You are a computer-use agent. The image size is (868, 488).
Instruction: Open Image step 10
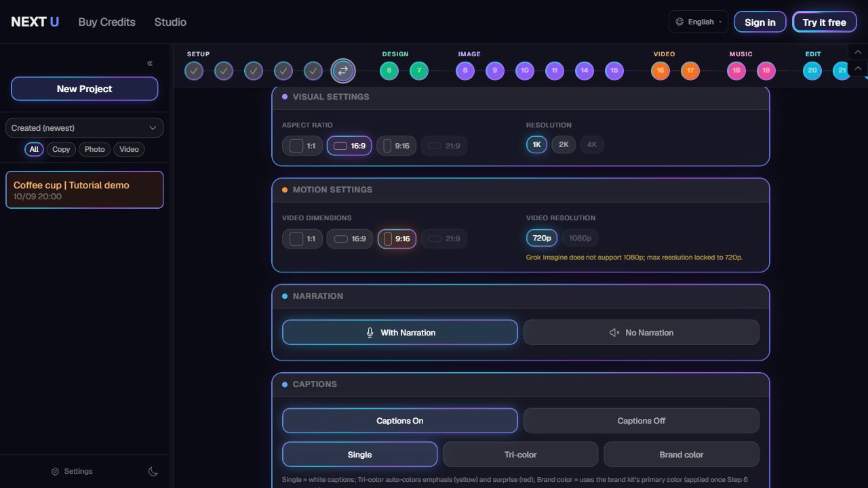(525, 70)
